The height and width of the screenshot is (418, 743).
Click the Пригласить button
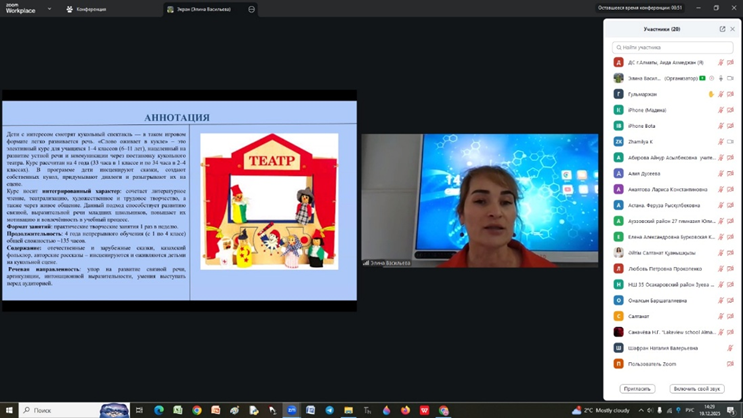[637, 389]
